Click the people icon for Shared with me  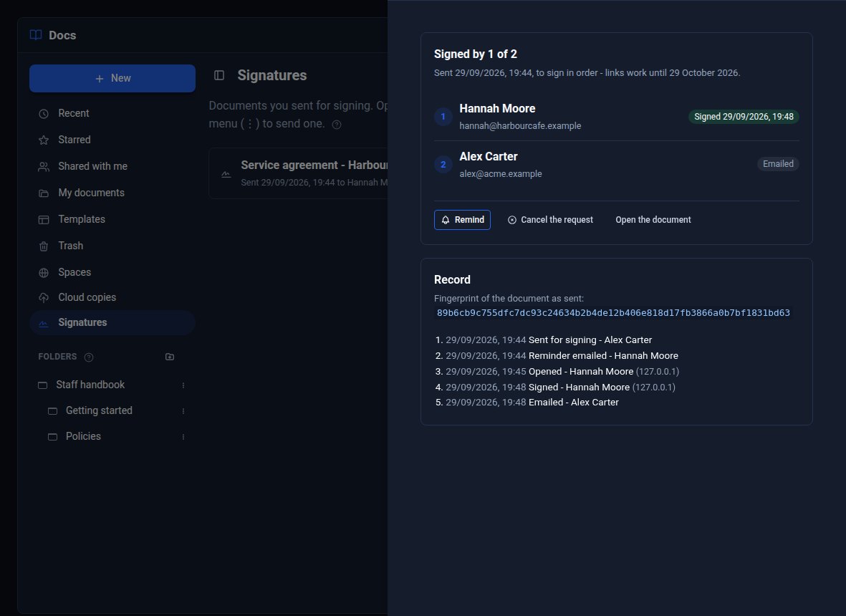[44, 167]
